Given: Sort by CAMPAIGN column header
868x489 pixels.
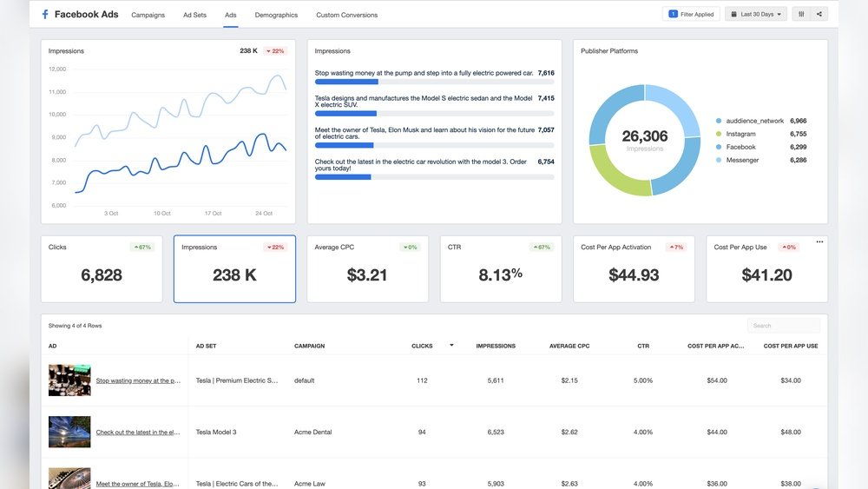Looking at the screenshot, I should [x=310, y=346].
